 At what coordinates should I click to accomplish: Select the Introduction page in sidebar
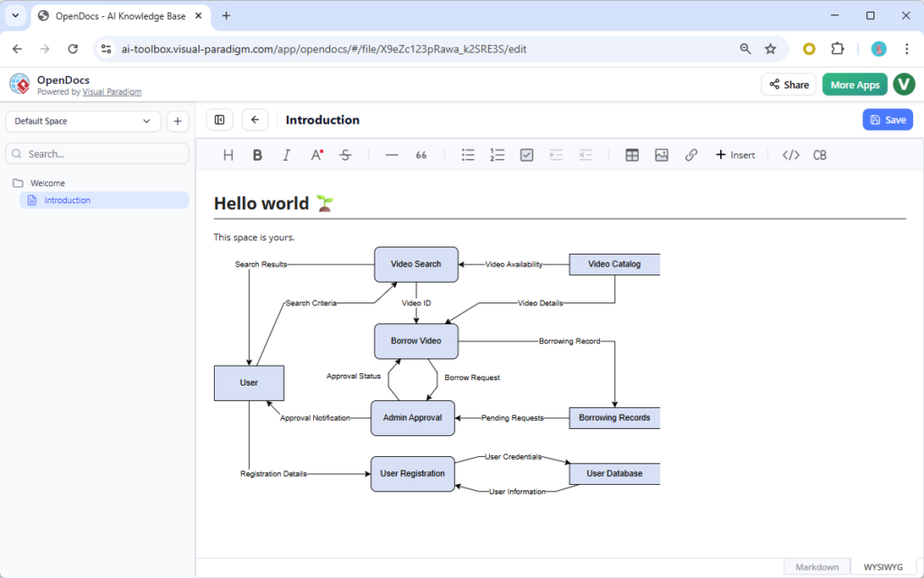(67, 200)
